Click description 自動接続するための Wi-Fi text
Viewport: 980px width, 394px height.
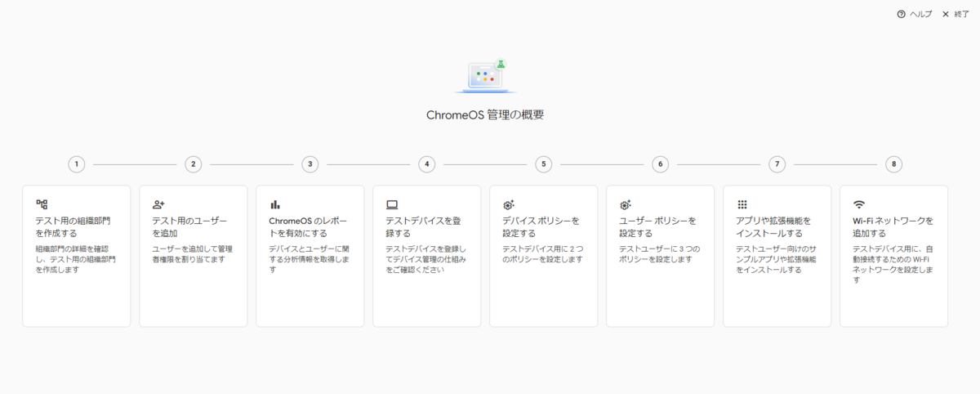click(894, 263)
